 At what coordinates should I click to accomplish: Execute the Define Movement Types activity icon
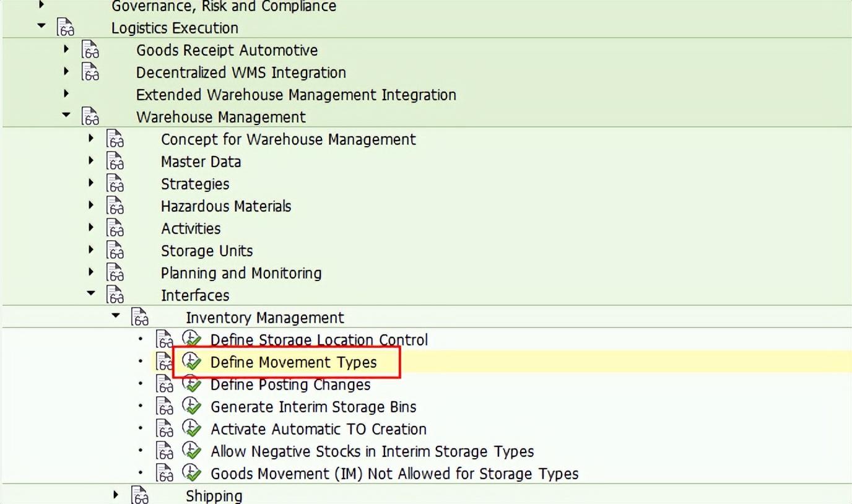(191, 362)
